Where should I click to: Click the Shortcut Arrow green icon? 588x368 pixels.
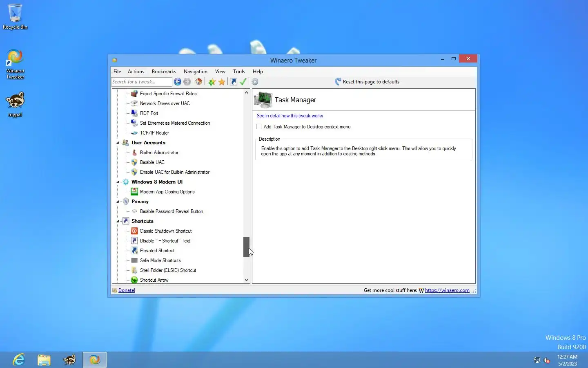tap(134, 280)
